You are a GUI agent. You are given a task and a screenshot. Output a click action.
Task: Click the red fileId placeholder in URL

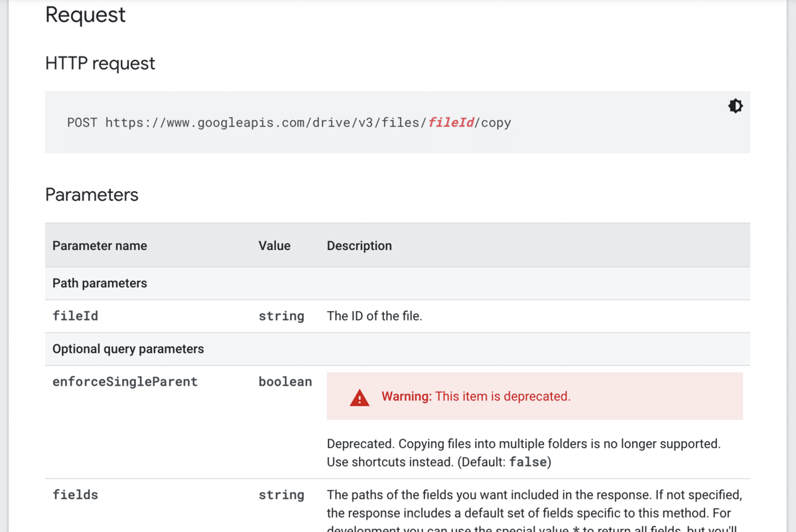click(x=451, y=123)
